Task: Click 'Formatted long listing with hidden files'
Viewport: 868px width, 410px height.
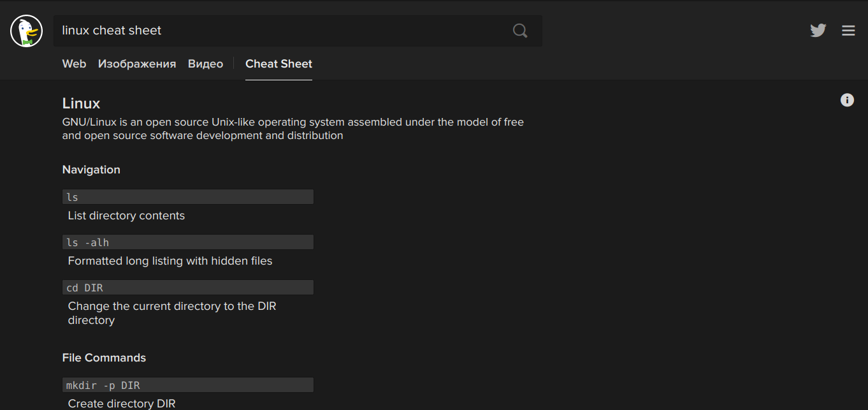Action: point(170,261)
